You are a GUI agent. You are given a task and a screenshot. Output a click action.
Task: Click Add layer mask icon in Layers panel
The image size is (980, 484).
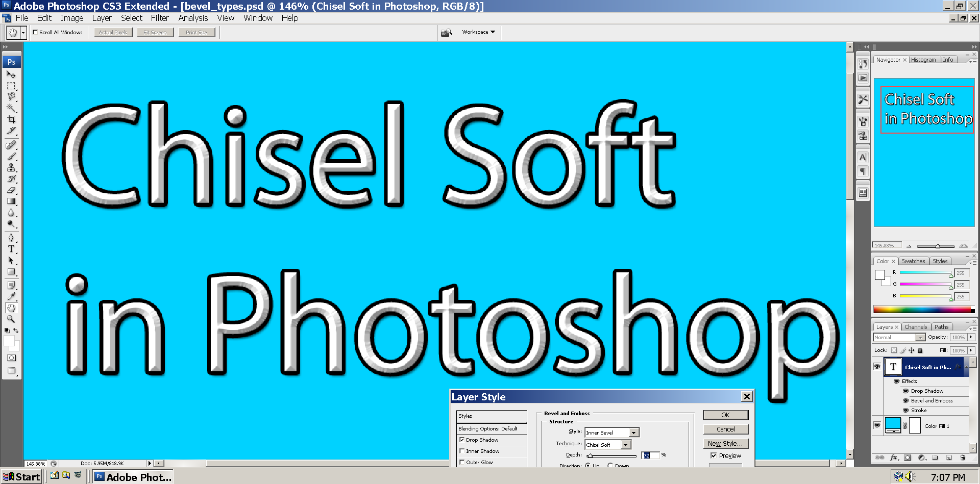pyautogui.click(x=908, y=457)
